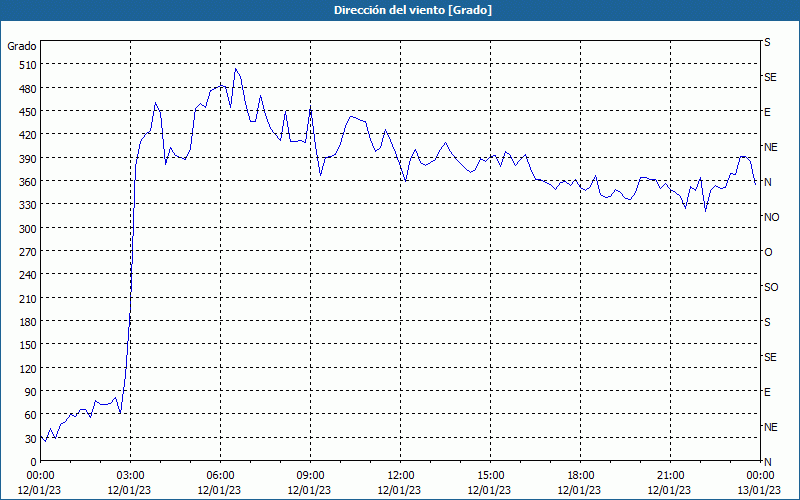This screenshot has width=800, height=500.
Task: Click the N compass label level with 360
Action: 767,182
